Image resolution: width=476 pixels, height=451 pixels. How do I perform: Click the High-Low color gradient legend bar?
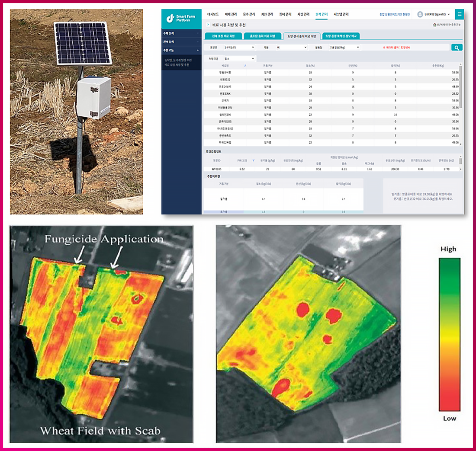pos(449,334)
